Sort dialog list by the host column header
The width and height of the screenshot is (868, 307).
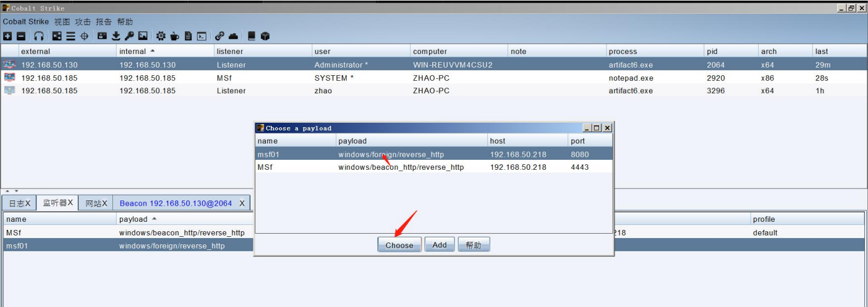(x=528, y=141)
